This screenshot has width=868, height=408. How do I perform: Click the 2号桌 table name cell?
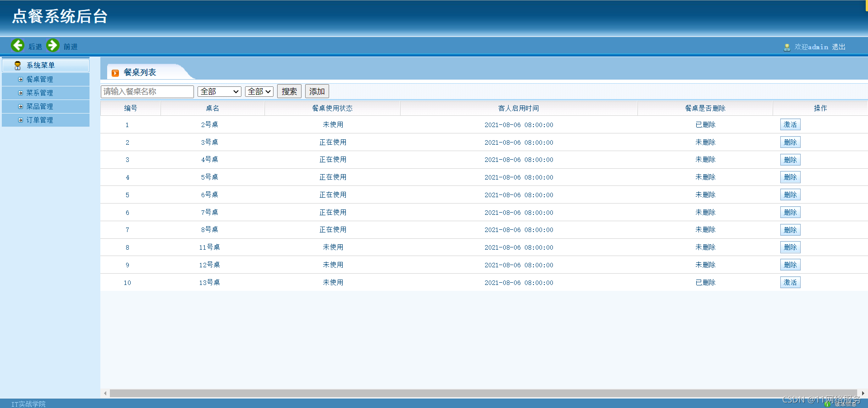pyautogui.click(x=210, y=124)
